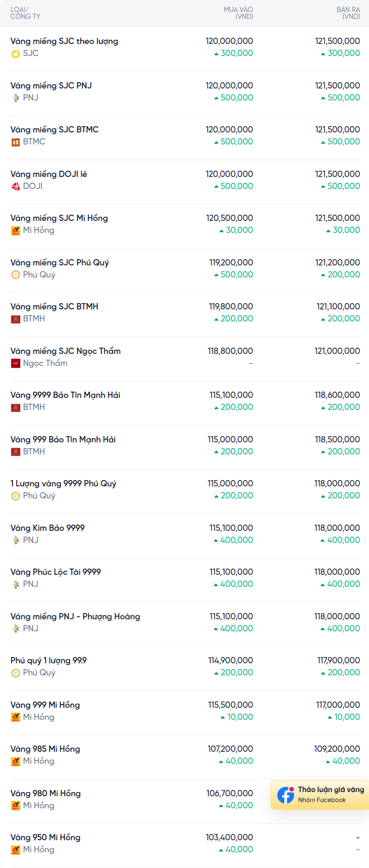Click Phú Quý logo under Vàng miếng SJC Phú Quý

point(16,275)
